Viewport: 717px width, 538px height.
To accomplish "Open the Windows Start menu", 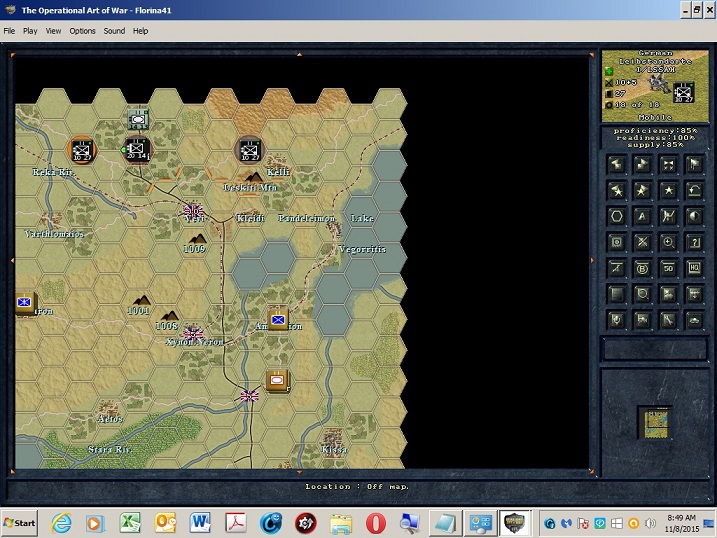I will coord(19,523).
